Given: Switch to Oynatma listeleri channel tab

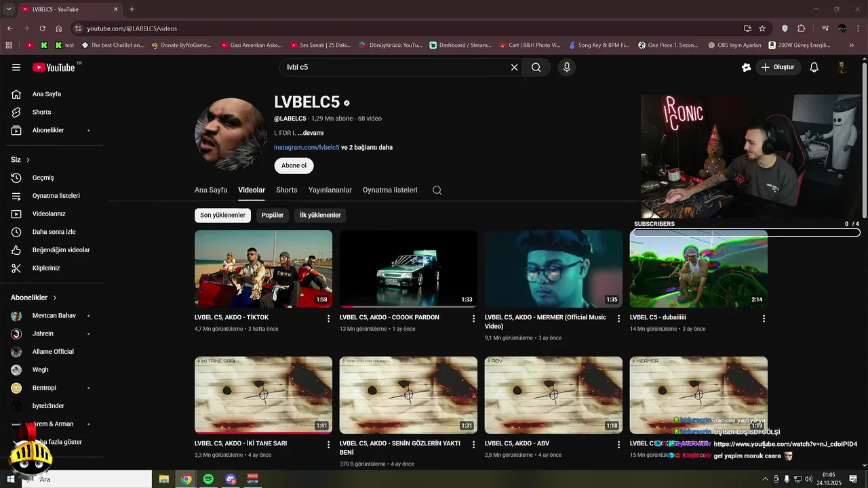Looking at the screenshot, I should point(390,190).
